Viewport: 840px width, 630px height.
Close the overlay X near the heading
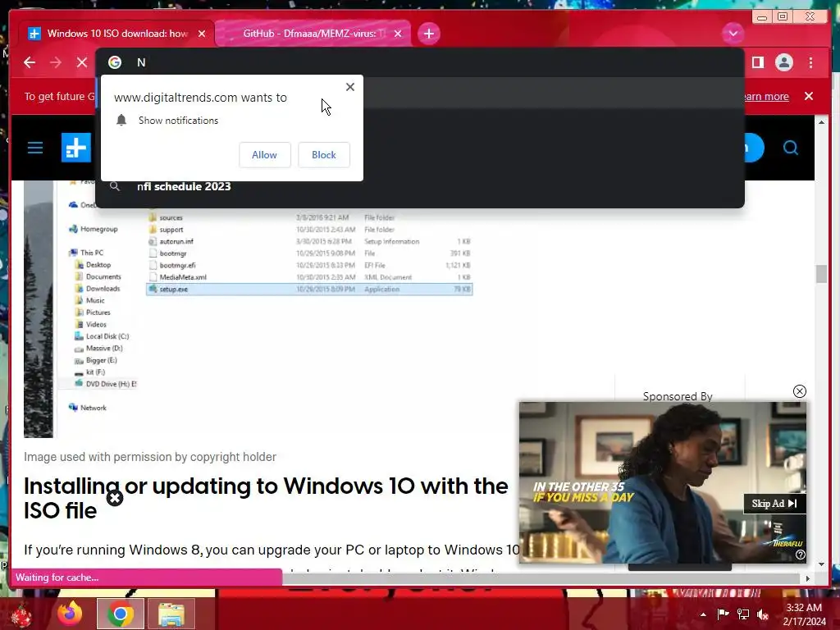115,498
